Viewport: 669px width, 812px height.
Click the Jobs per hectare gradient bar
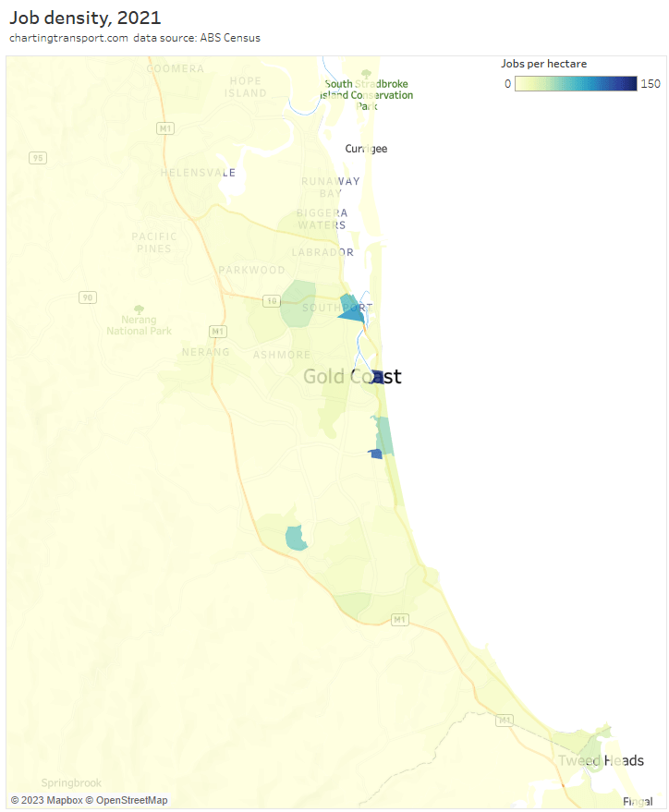[x=576, y=84]
